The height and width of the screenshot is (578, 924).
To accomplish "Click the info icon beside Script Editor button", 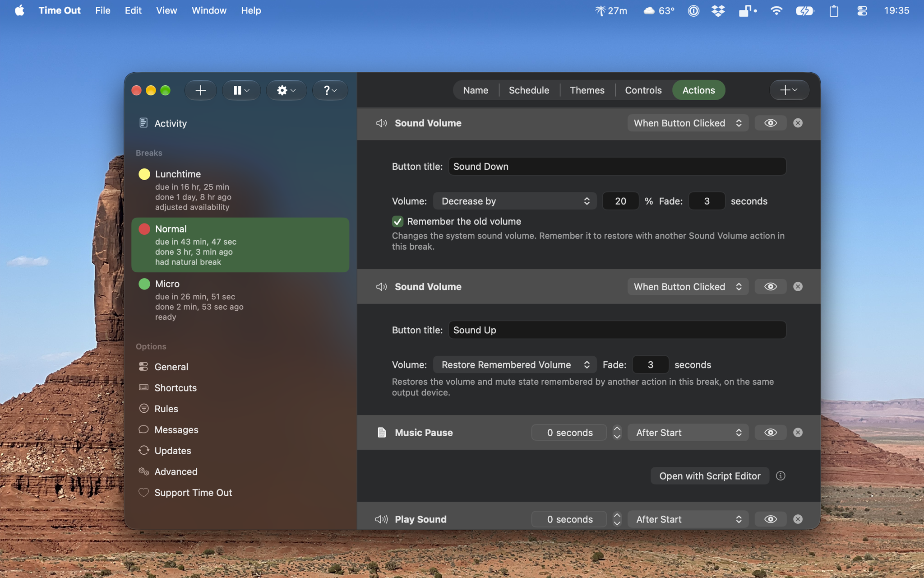I will (x=781, y=476).
